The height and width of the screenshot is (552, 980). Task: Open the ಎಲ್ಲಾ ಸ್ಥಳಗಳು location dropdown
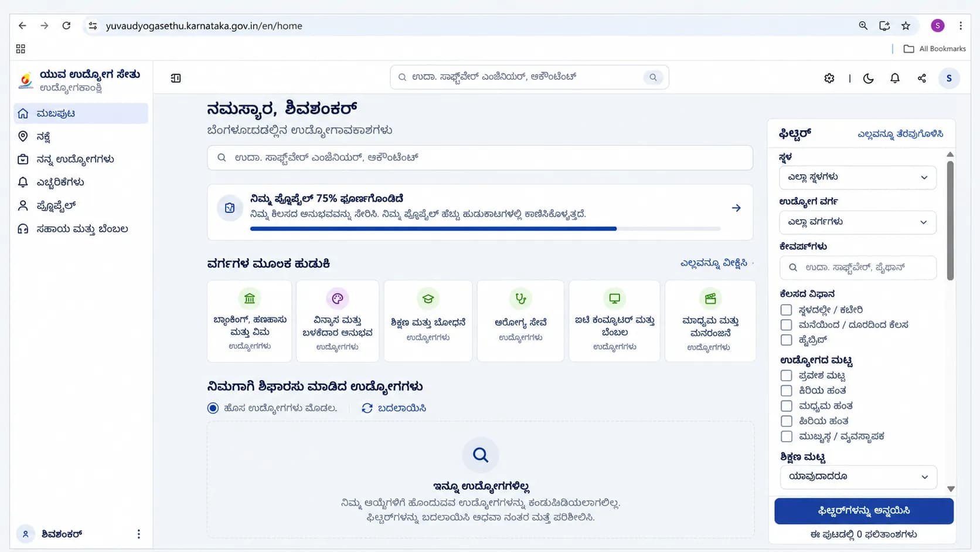pos(857,177)
